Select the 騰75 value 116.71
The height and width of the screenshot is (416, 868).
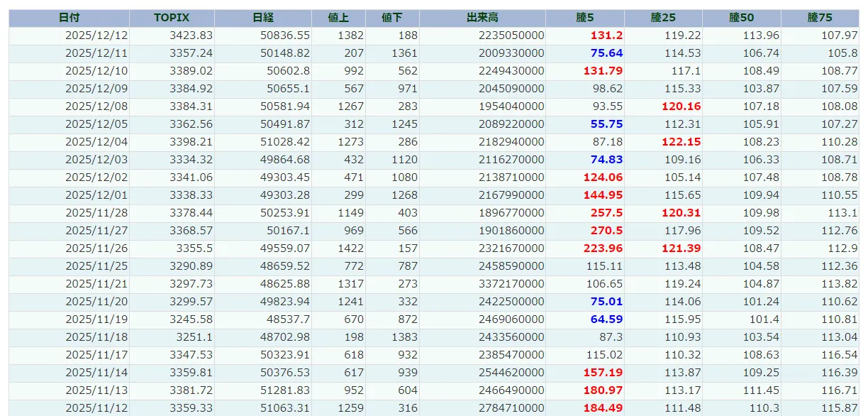(x=840, y=390)
